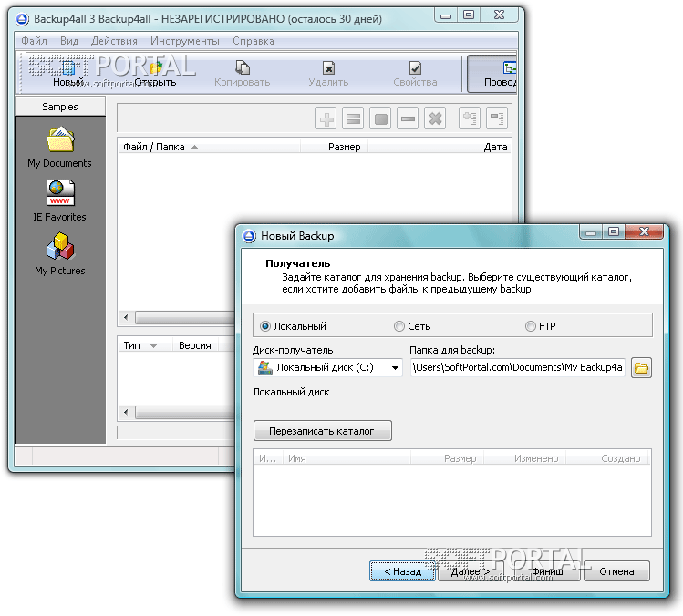Click the Финиш button
The width and height of the screenshot is (683, 616).
pyautogui.click(x=547, y=571)
